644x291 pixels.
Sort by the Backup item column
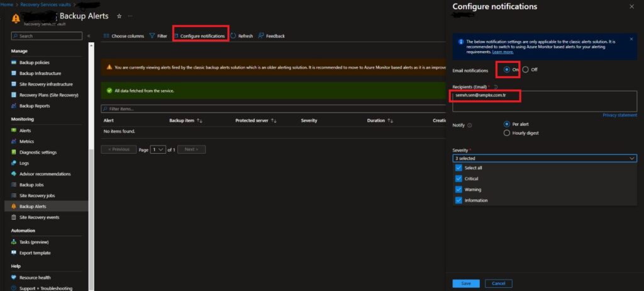(x=199, y=120)
